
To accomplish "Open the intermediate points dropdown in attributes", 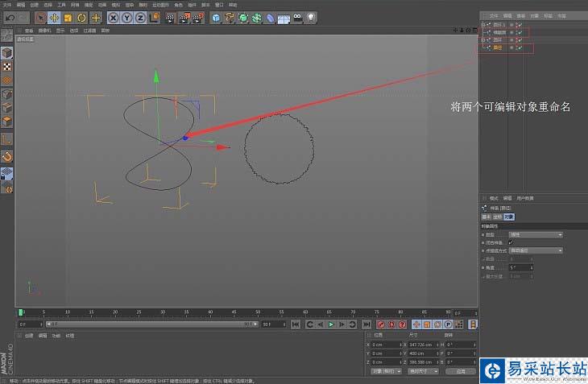I will click(536, 250).
